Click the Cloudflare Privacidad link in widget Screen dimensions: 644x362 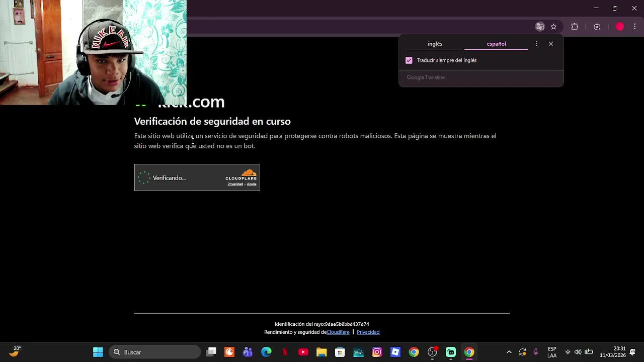pos(235,184)
